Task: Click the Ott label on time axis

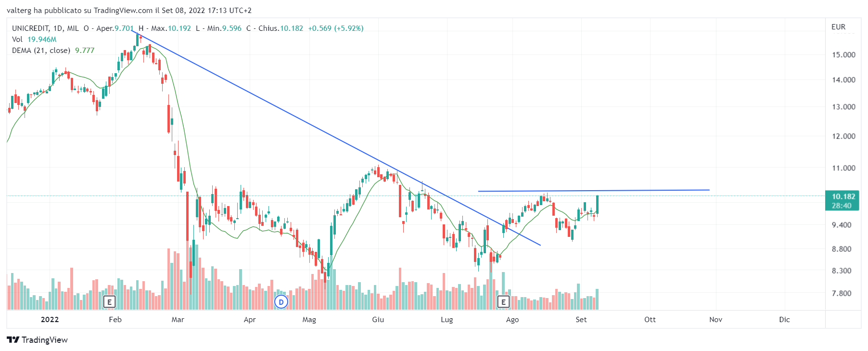Action: pyautogui.click(x=650, y=320)
